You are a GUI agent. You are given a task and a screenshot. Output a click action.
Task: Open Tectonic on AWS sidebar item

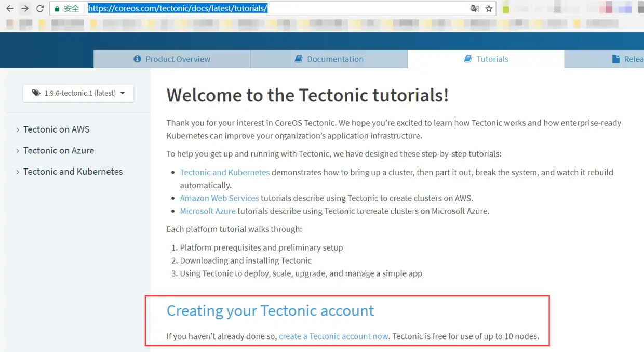pos(57,129)
